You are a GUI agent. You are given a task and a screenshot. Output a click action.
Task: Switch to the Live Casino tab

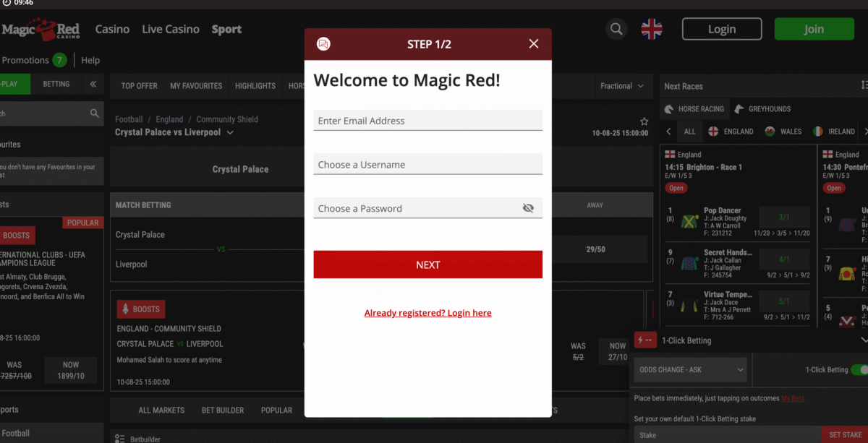coord(171,29)
